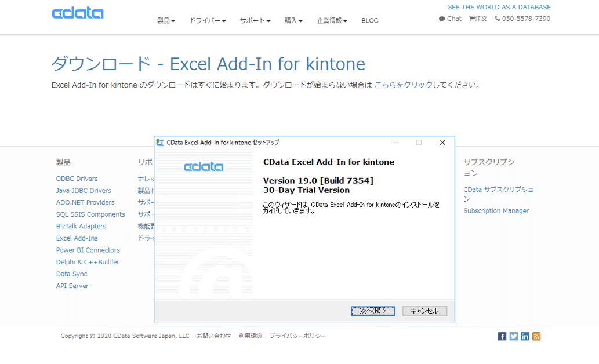
Task: Expand the サポート dropdown menu
Action: pyautogui.click(x=255, y=21)
